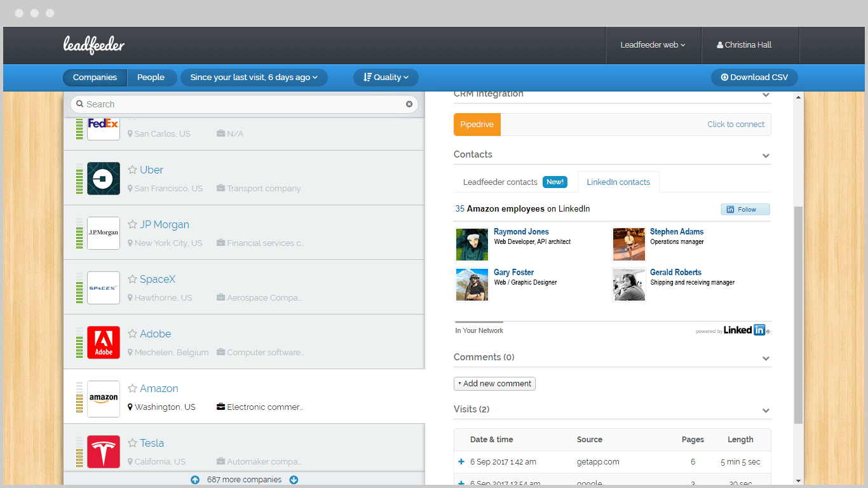The height and width of the screenshot is (488, 868).
Task: Open the Leadfeeder web dropdown
Action: tap(653, 45)
